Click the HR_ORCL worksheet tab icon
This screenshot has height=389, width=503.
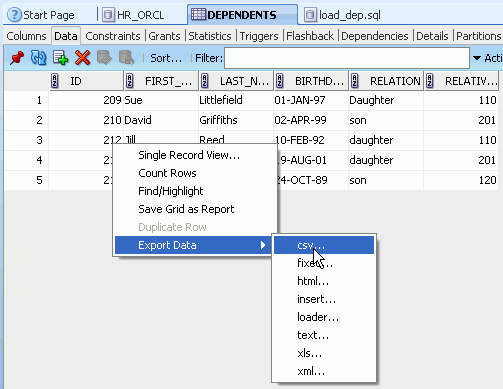tap(108, 15)
